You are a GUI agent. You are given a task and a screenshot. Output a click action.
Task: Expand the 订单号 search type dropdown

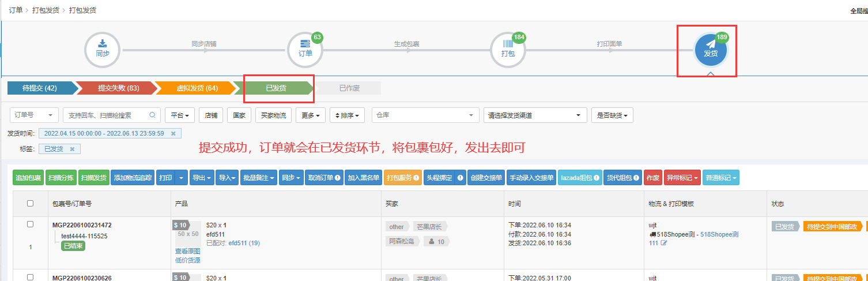34,115
